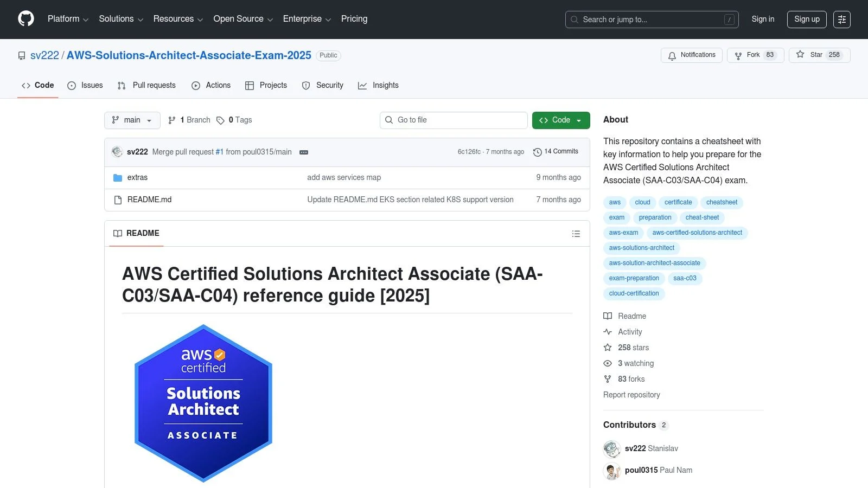
Task: Open pull request #1 link
Action: [x=220, y=152]
